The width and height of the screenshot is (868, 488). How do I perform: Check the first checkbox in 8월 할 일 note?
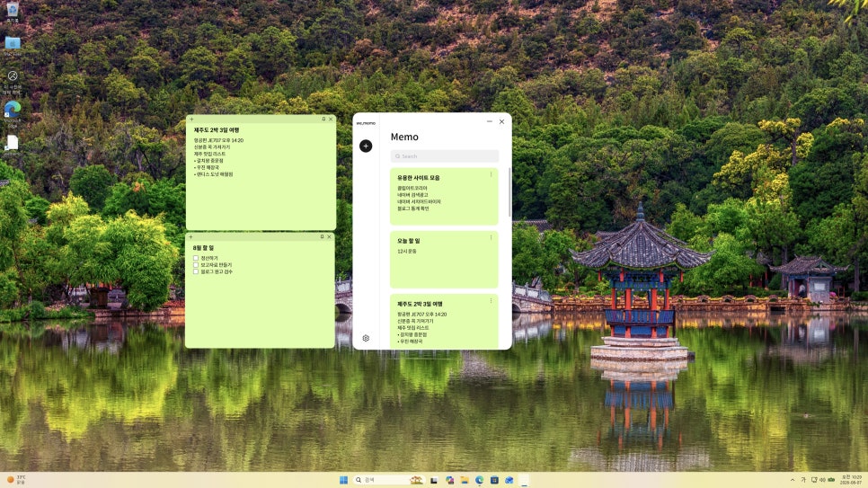coord(195,258)
